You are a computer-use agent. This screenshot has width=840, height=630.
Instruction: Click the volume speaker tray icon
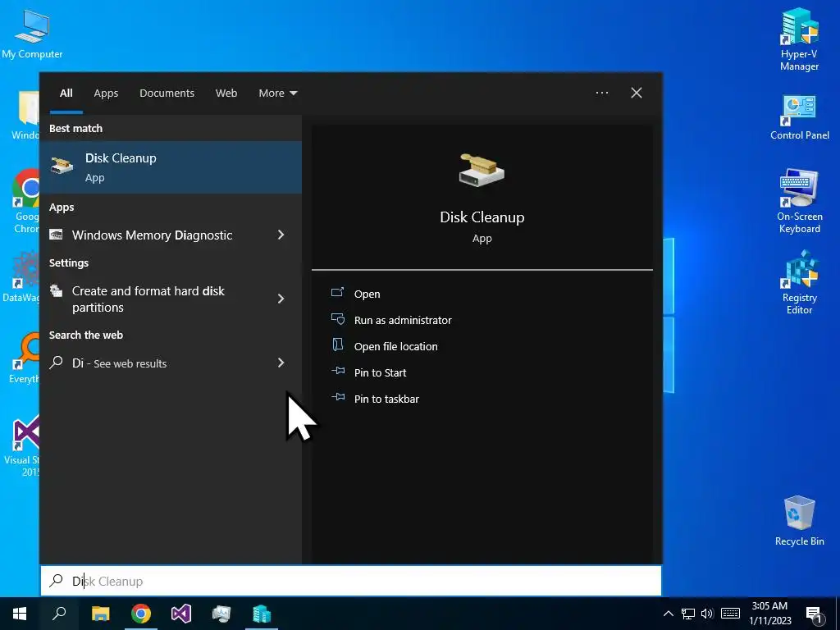click(707, 614)
